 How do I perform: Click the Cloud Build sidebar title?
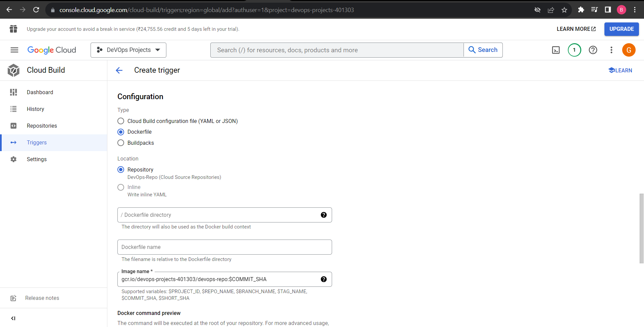(46, 70)
